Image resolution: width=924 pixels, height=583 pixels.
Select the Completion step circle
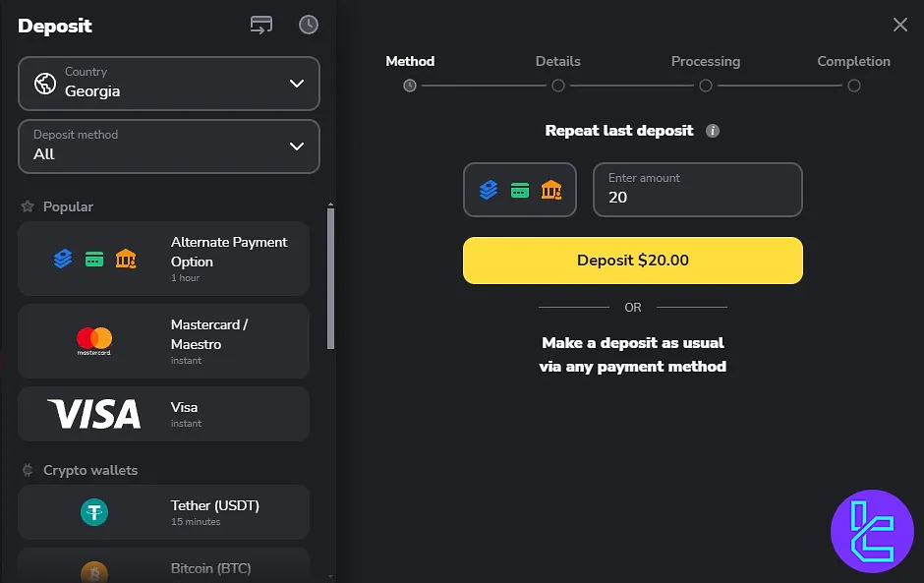click(x=854, y=86)
